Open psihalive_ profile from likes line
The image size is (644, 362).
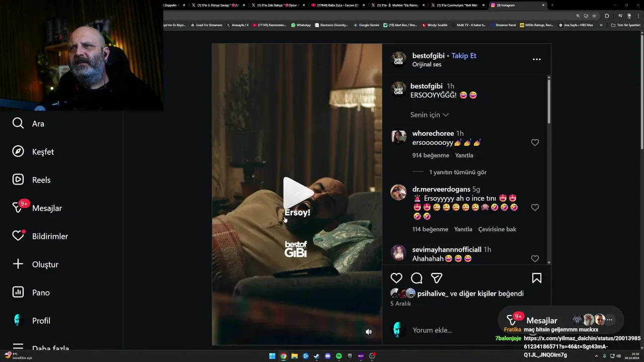pos(433,294)
